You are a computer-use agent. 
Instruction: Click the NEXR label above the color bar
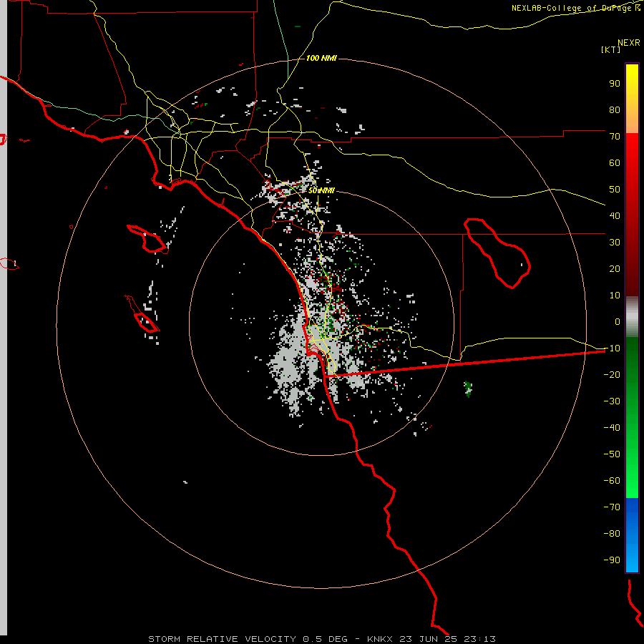[629, 43]
